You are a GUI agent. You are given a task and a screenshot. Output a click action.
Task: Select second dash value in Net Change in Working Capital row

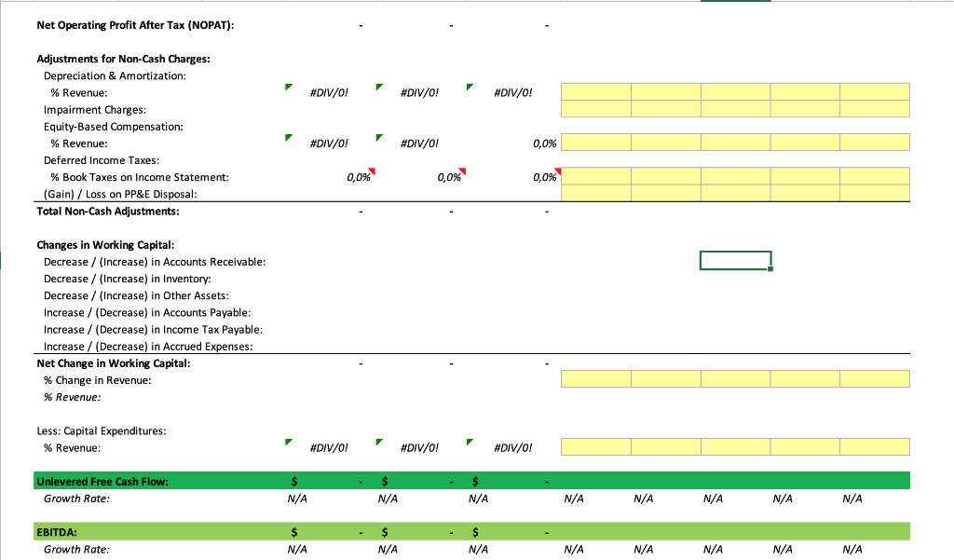(x=451, y=364)
